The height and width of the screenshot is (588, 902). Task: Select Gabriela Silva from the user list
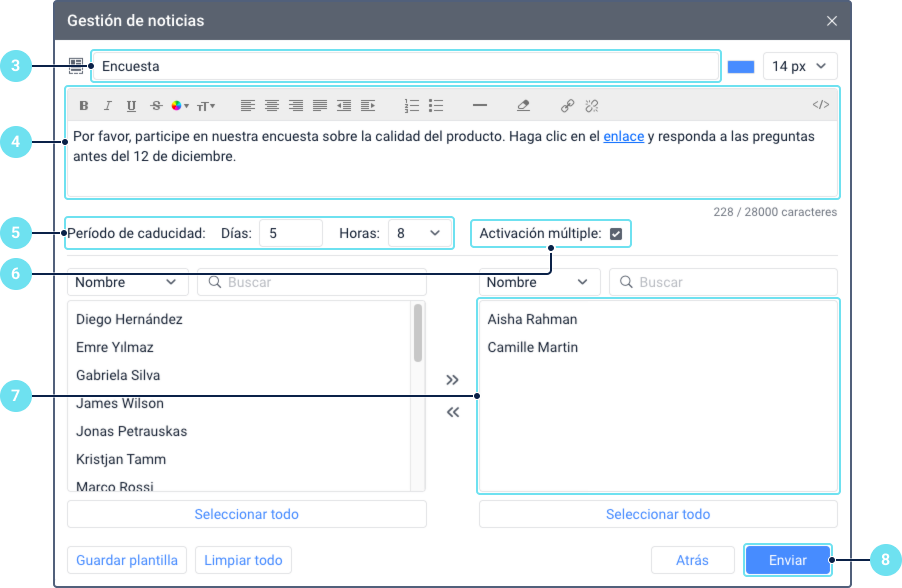click(x=118, y=375)
